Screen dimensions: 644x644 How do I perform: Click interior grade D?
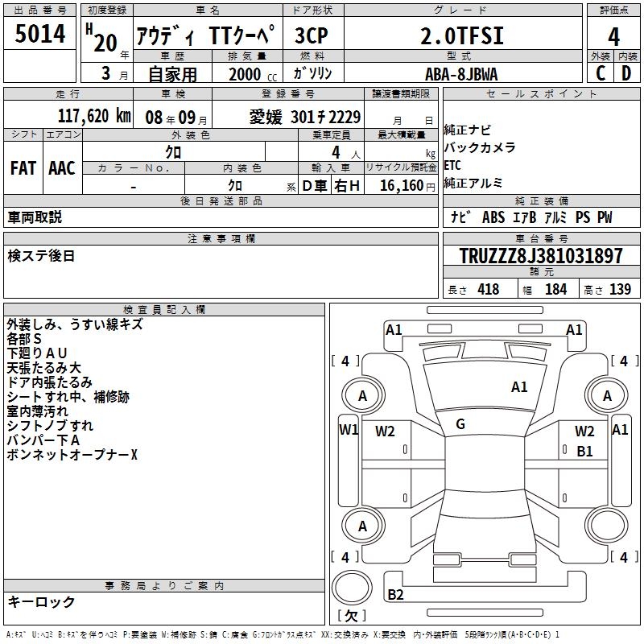coord(626,73)
